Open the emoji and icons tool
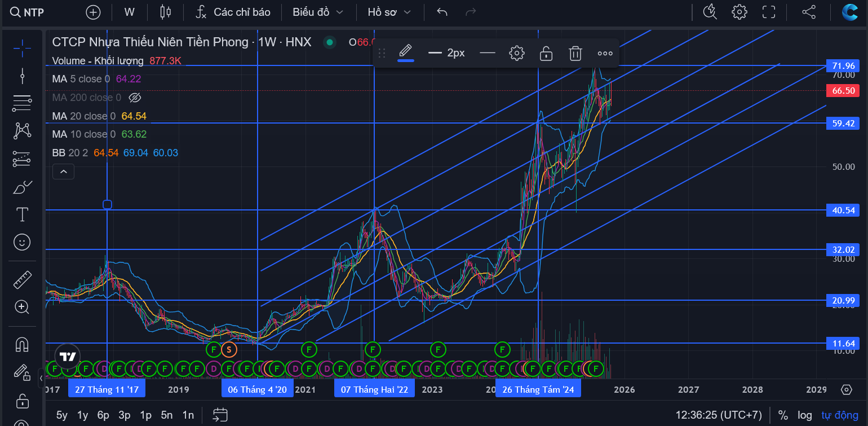The image size is (868, 426). click(22, 243)
